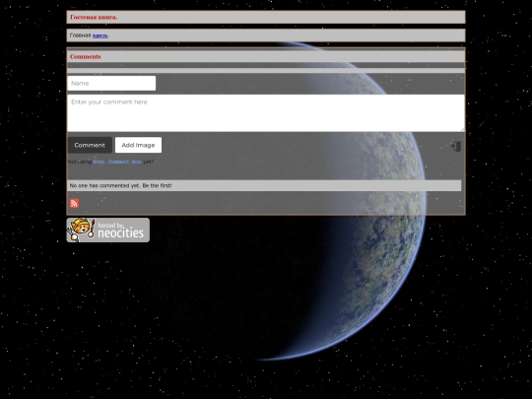Click the 'hosted by neocities' badge
Image resolution: width=532 pixels, height=399 pixels.
point(108,230)
